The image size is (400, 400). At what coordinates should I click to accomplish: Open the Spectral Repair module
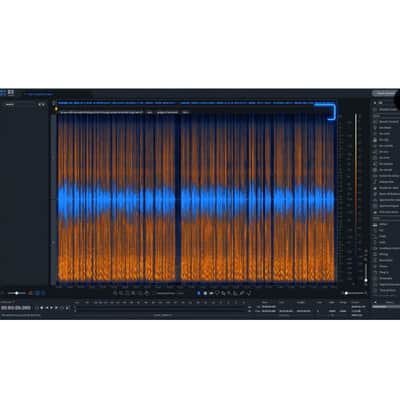[386, 206]
